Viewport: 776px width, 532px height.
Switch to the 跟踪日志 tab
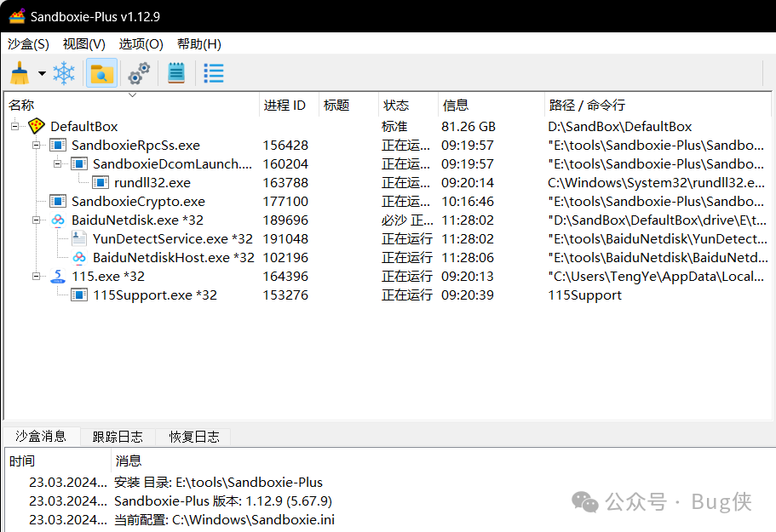(118, 436)
